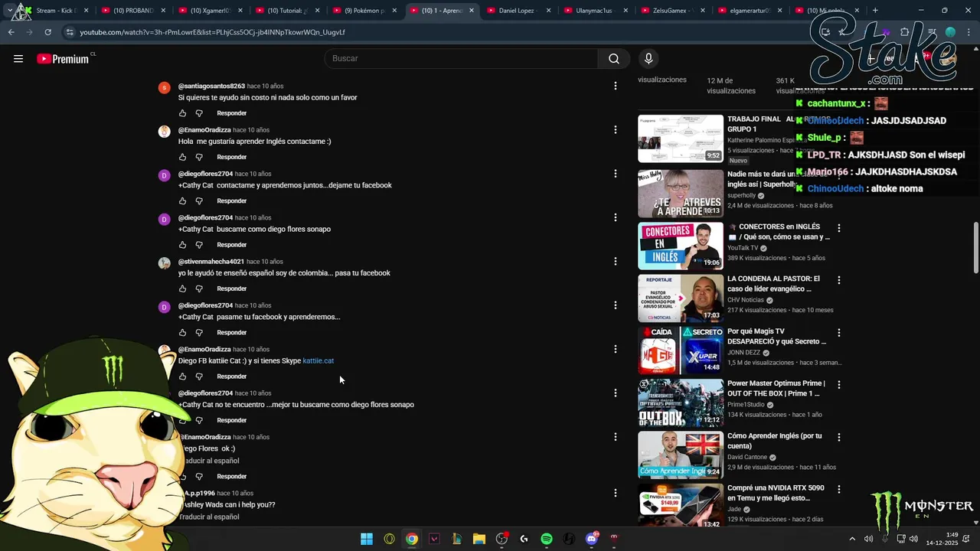This screenshot has height=551, width=980.
Task: Expand the tab search dropdown arrow
Action: click(x=9, y=11)
